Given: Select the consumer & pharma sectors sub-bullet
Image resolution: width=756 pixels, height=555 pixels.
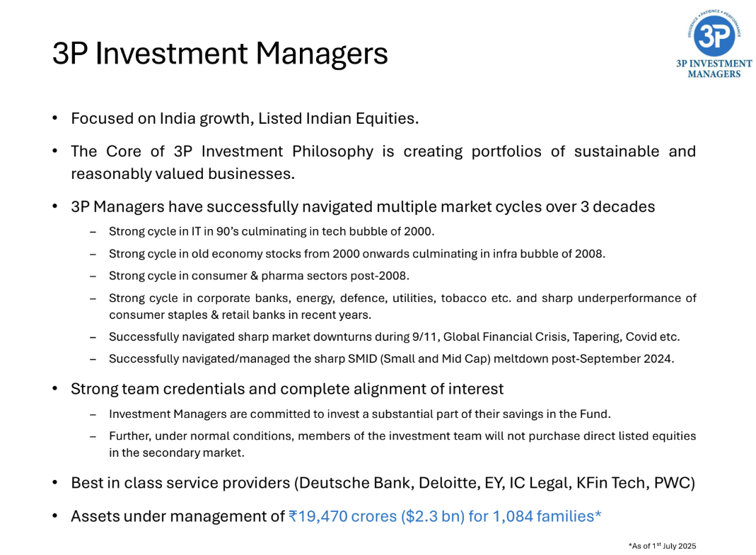Looking at the screenshot, I should 259,276.
